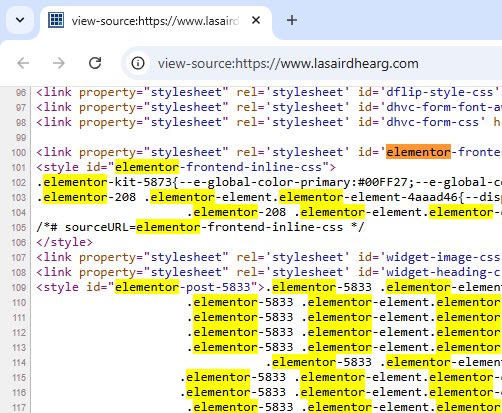
Task: Go forward to next page
Action: pyautogui.click(x=59, y=63)
